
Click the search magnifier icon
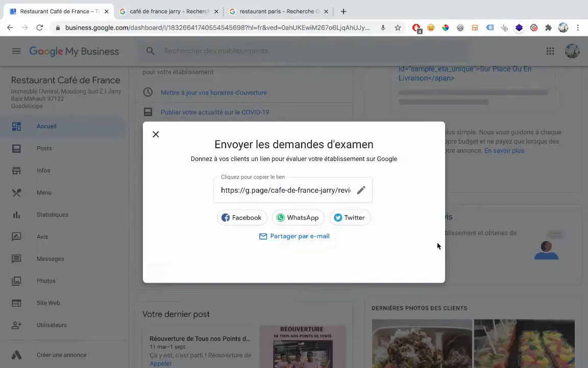pos(151,51)
